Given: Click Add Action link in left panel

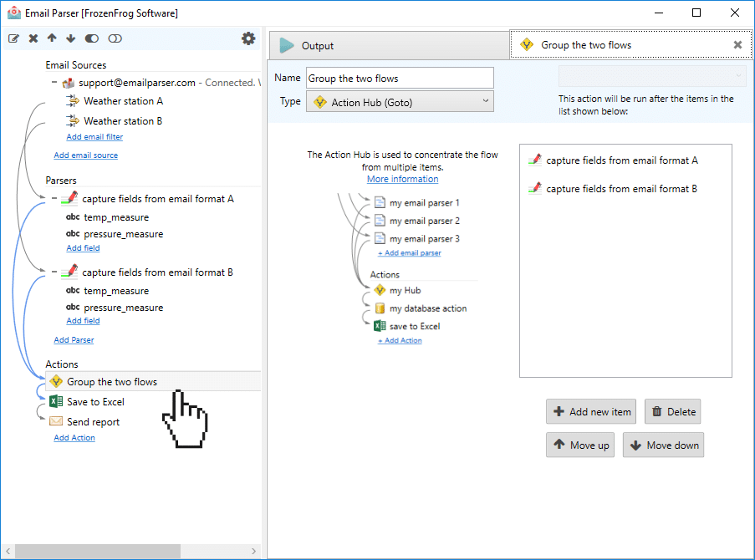Looking at the screenshot, I should 74,438.
